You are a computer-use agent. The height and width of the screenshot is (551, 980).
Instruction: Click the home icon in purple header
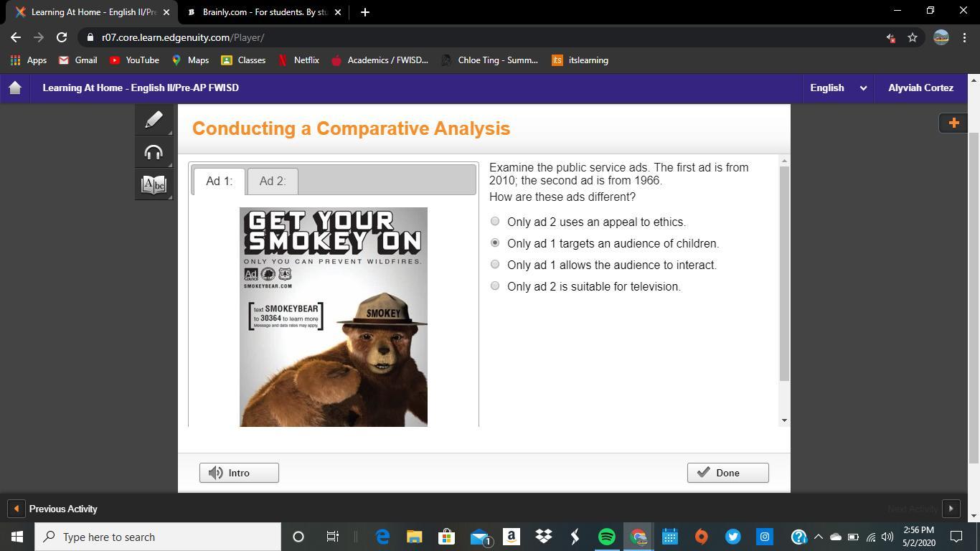point(15,88)
